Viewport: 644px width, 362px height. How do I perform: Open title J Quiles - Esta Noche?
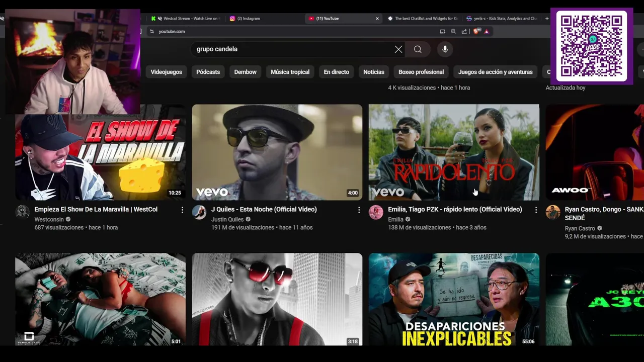click(x=264, y=209)
